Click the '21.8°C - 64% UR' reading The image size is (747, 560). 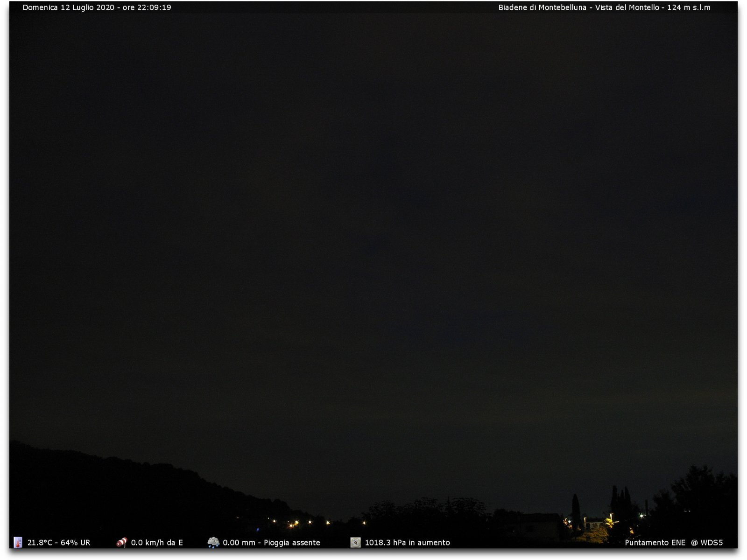[x=59, y=543]
